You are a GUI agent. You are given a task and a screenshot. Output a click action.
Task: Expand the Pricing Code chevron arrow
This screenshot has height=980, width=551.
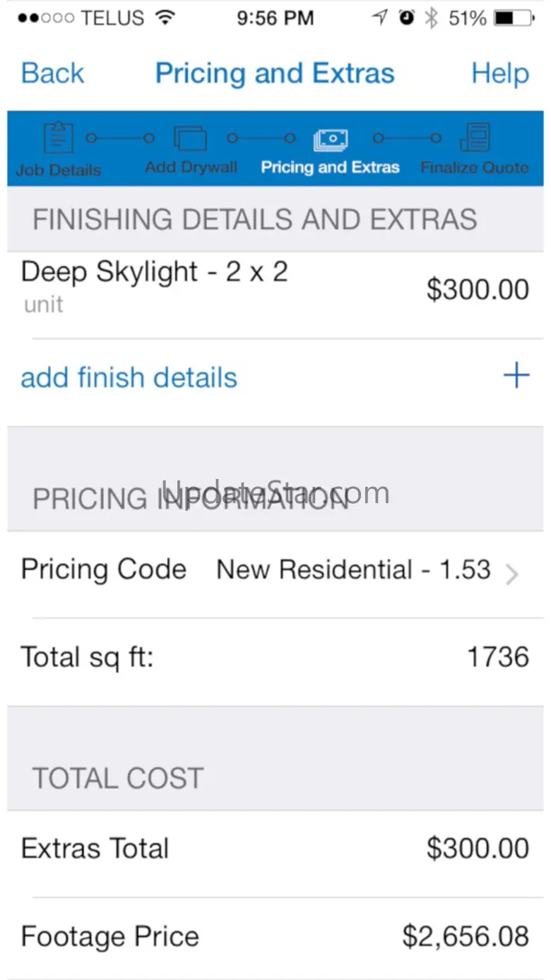coord(513,574)
